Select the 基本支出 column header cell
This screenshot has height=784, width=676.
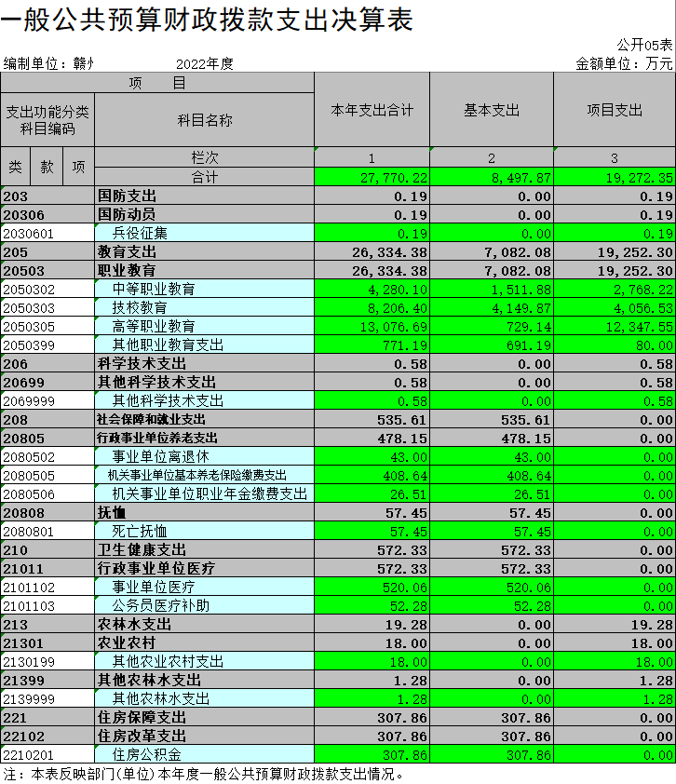pos(492,110)
